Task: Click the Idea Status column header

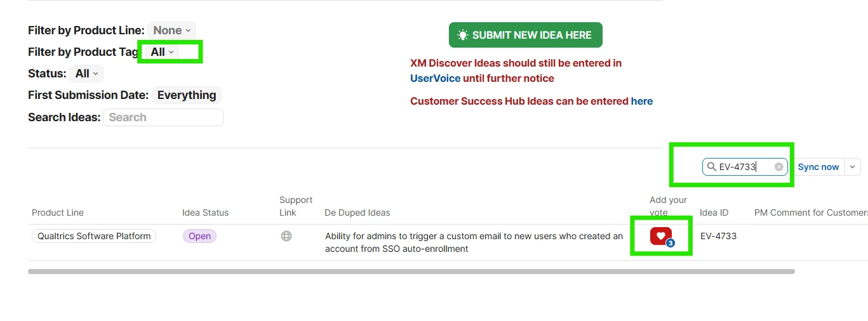Action: click(205, 213)
